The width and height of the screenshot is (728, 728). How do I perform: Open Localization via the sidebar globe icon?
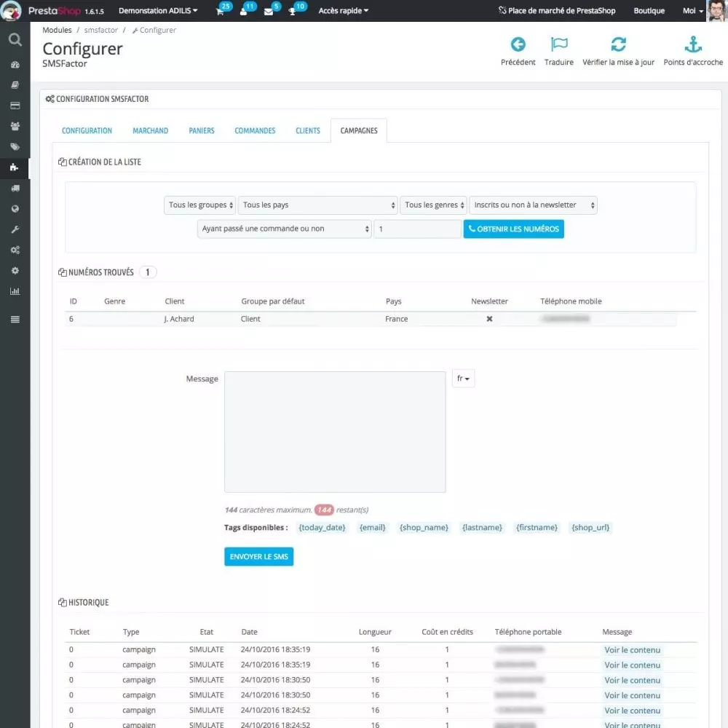tap(15, 209)
